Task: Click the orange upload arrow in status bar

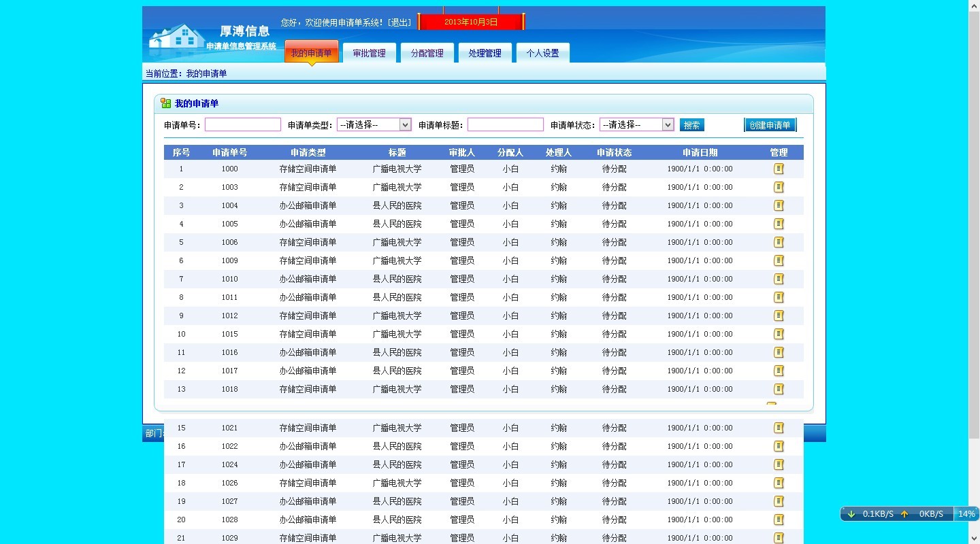Action: [903, 514]
